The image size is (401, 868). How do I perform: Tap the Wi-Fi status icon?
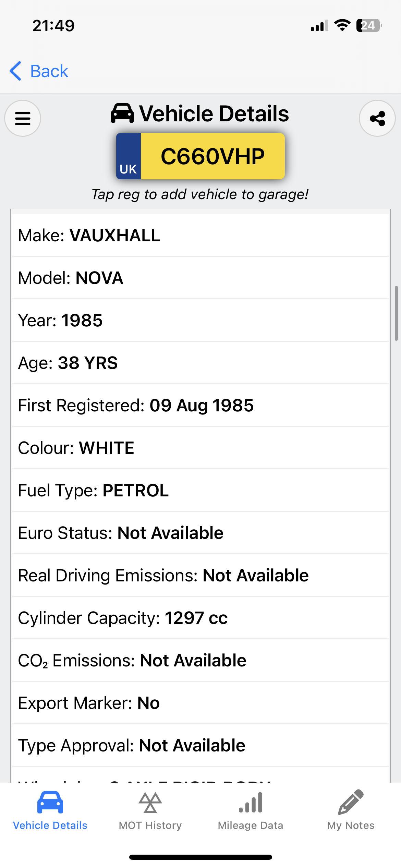click(x=342, y=25)
